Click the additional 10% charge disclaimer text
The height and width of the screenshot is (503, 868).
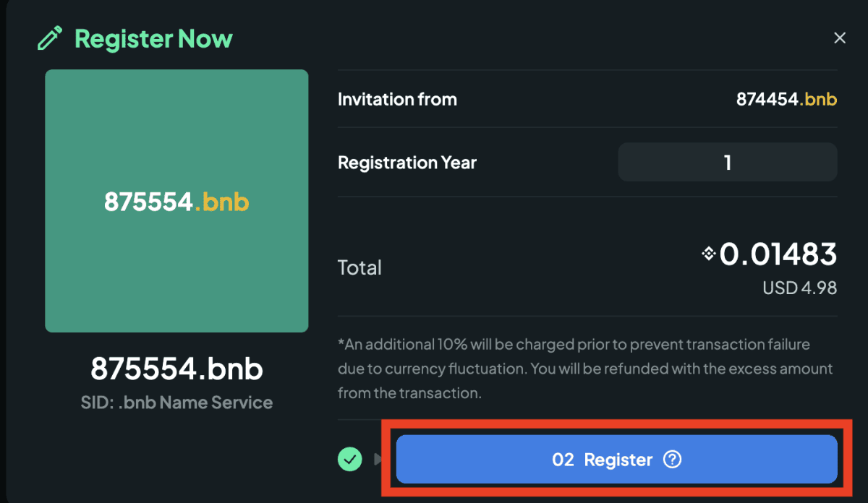(x=585, y=369)
